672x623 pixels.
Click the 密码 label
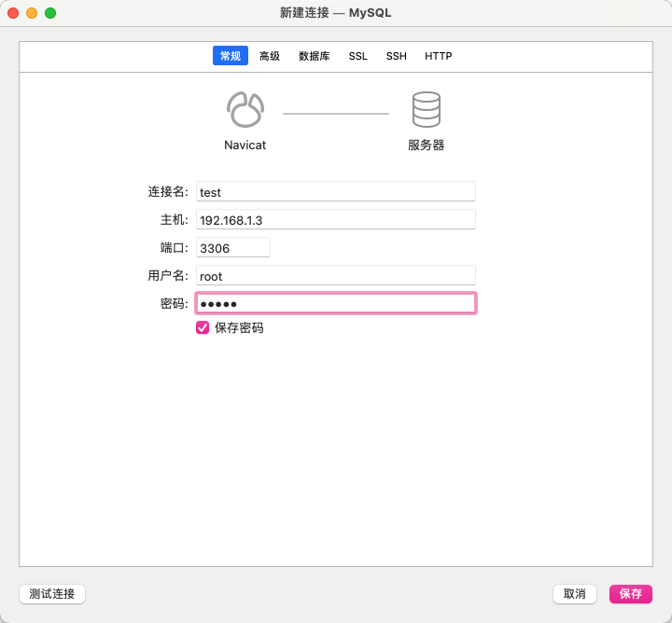pos(174,304)
